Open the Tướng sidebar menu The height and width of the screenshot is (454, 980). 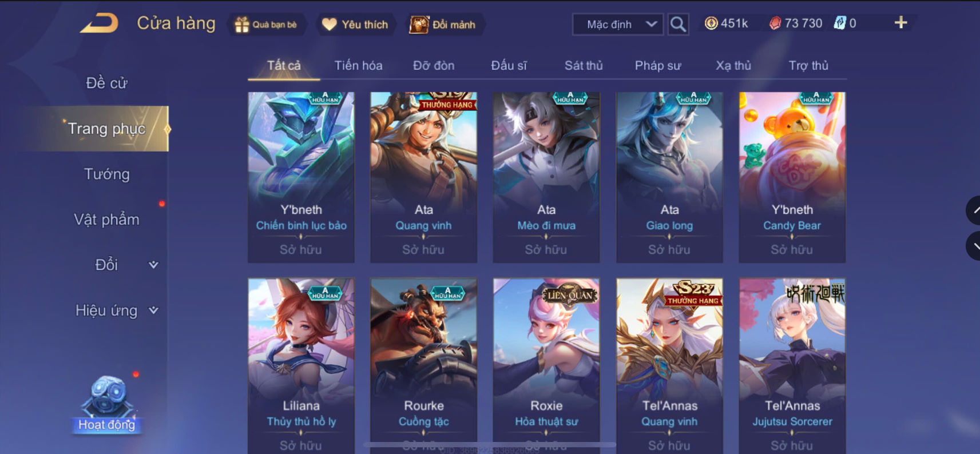tap(107, 174)
